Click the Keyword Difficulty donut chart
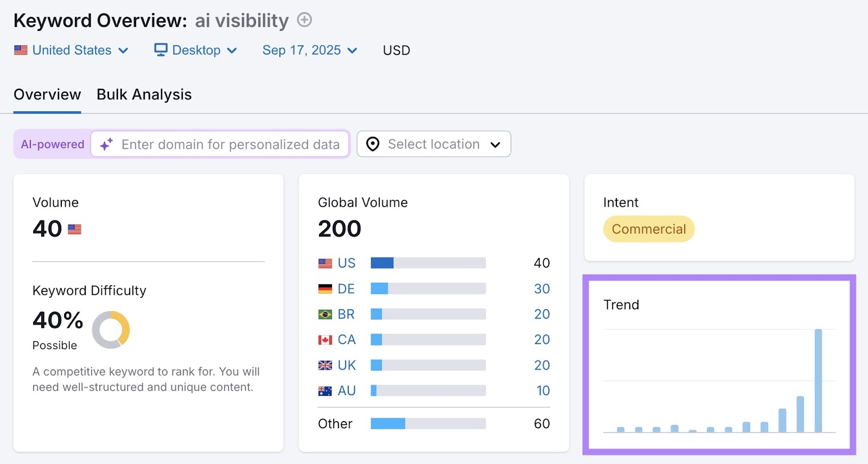The image size is (868, 464). tap(111, 329)
